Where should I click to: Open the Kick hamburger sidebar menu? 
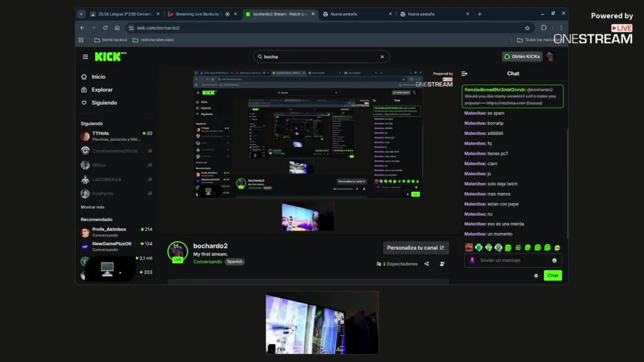point(85,57)
